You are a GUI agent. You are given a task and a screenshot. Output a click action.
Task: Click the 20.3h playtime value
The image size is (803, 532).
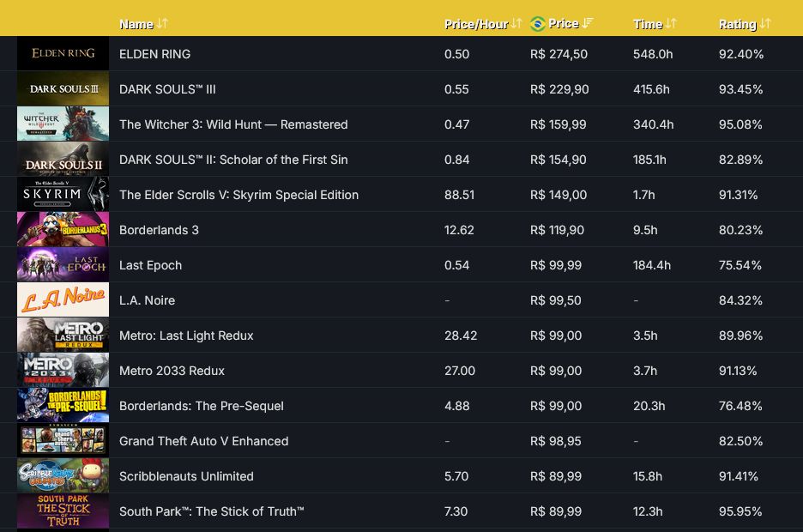649,406
